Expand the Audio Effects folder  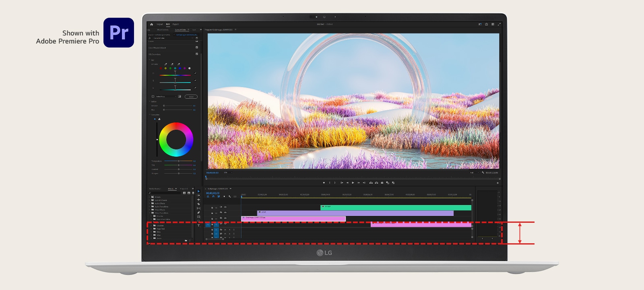[149, 203]
